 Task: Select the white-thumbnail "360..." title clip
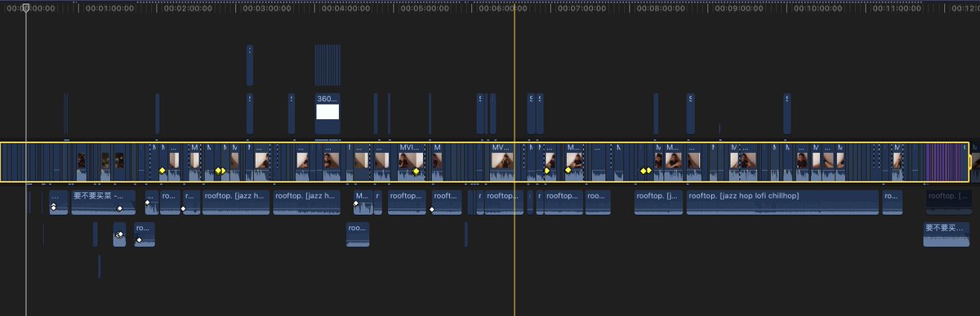327,113
